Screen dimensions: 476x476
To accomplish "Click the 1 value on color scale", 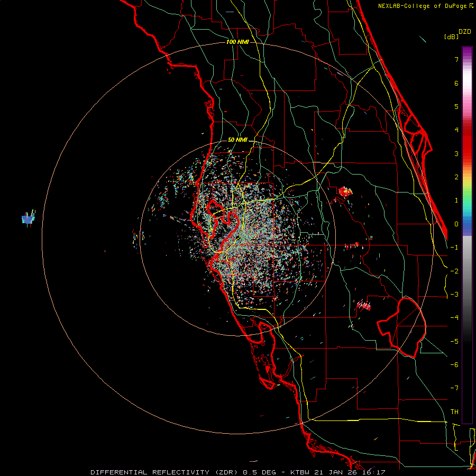I will point(456,200).
